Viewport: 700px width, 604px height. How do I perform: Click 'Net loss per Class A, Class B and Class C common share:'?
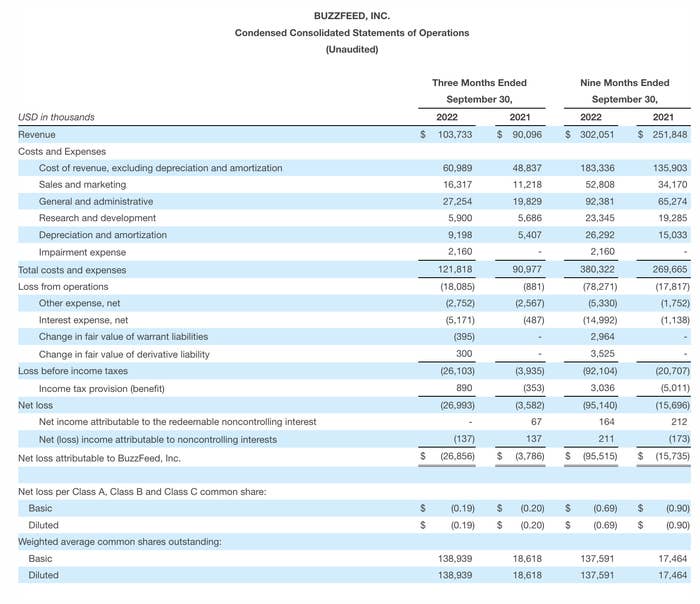pyautogui.click(x=142, y=492)
